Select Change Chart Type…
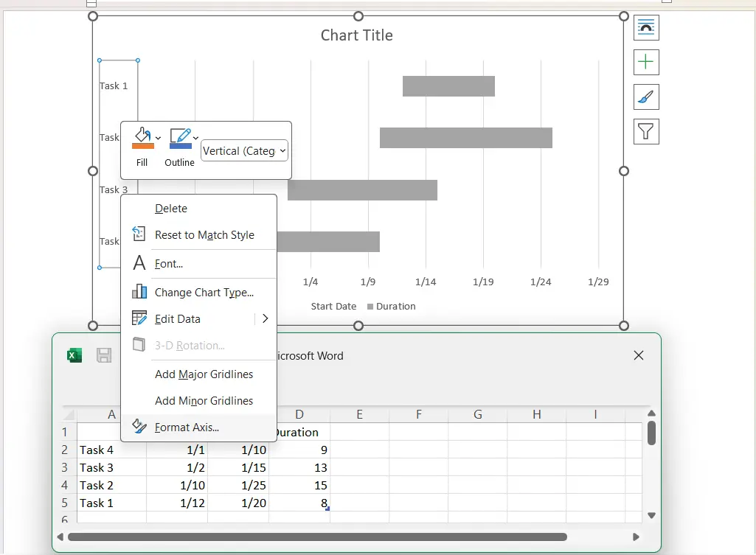The image size is (756, 555). pyautogui.click(x=204, y=293)
